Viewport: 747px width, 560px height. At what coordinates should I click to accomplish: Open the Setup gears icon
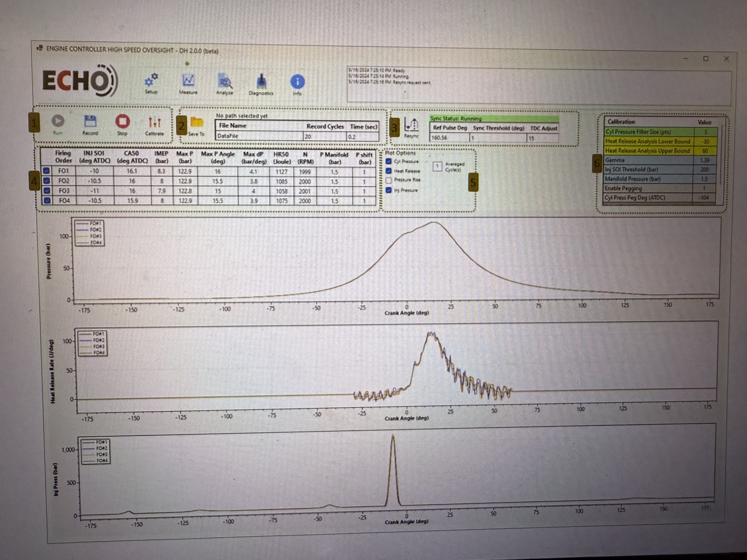coord(151,80)
